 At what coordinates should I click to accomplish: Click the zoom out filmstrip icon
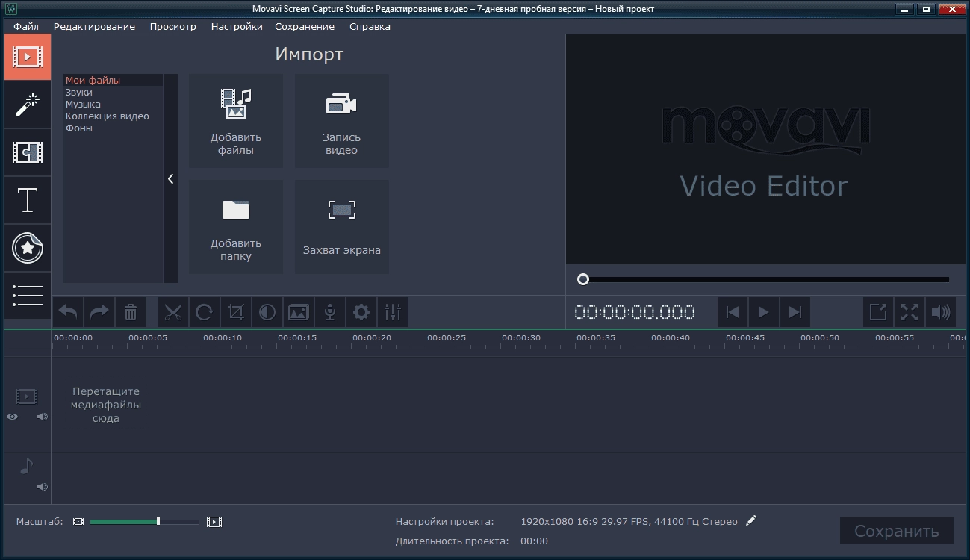78,522
